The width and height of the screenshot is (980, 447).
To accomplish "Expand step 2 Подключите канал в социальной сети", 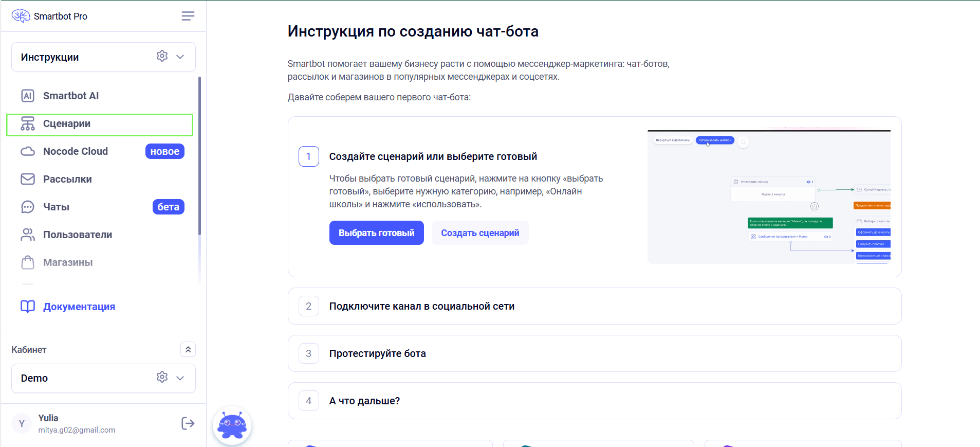I will (421, 306).
